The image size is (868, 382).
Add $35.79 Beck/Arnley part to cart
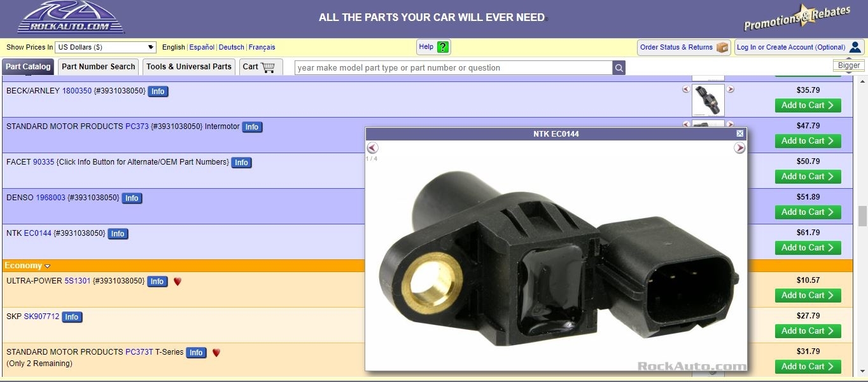[x=808, y=106]
